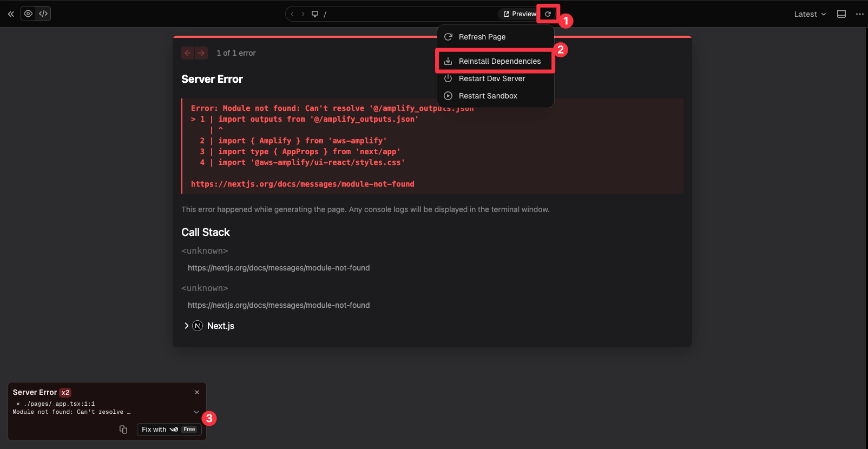Choose Refresh Page from menu

coord(496,37)
